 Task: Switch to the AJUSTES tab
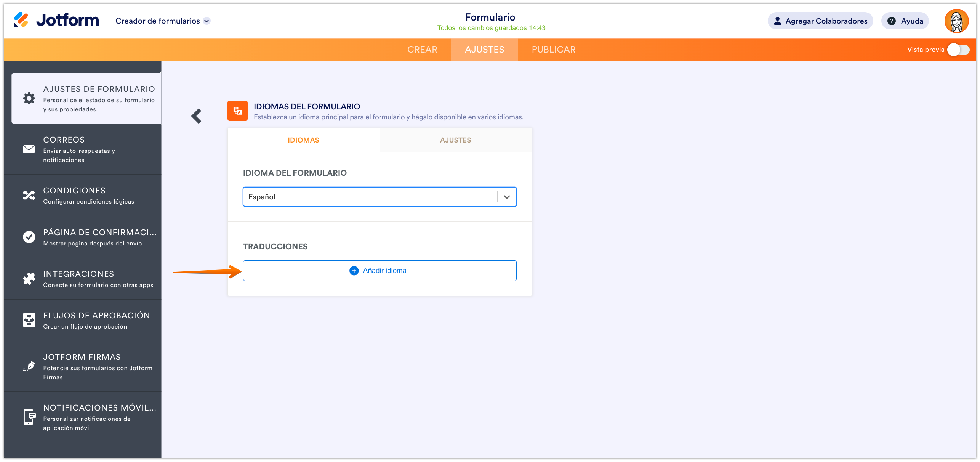point(455,140)
